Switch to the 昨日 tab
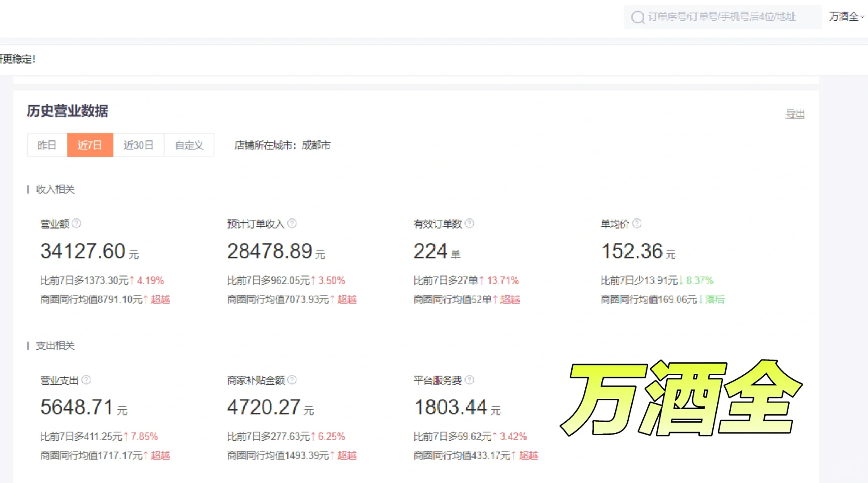 [47, 145]
